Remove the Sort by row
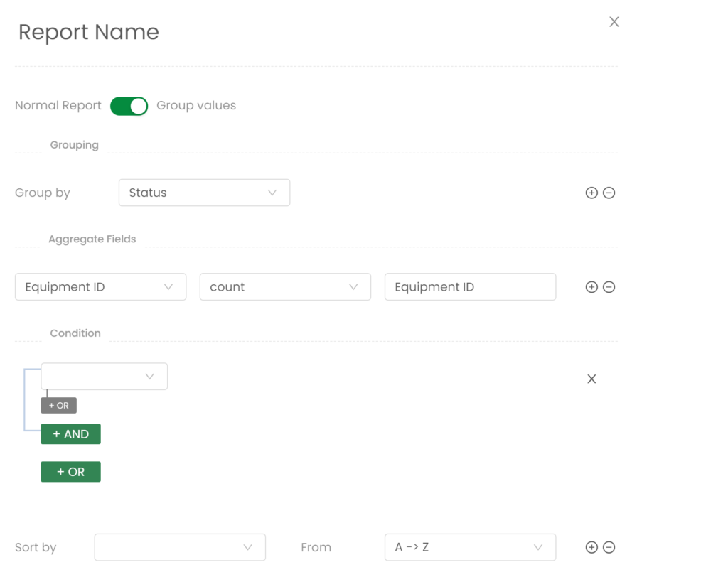The image size is (728, 582). click(x=609, y=547)
